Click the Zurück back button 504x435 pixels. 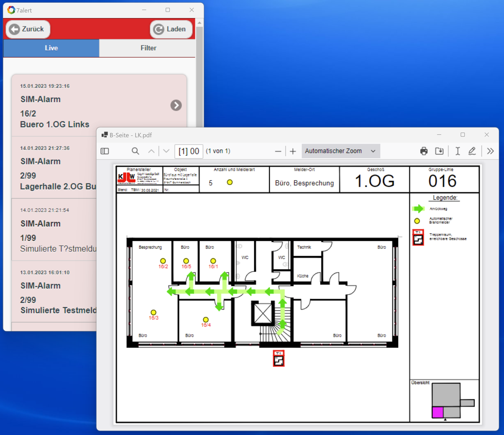tap(28, 29)
